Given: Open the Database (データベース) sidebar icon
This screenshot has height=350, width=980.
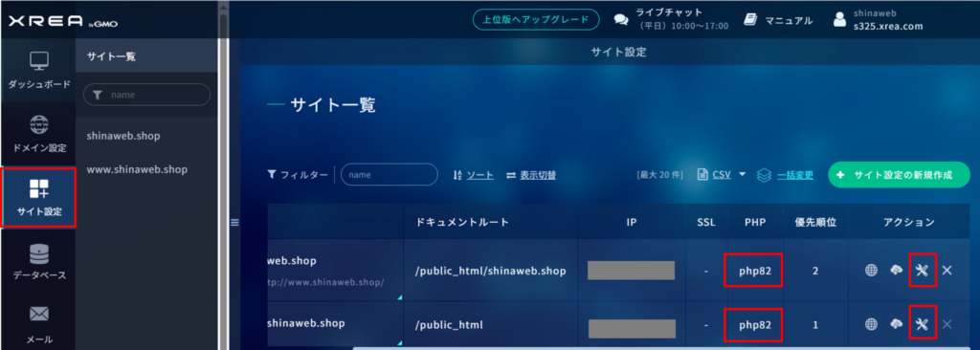Looking at the screenshot, I should click(x=38, y=253).
